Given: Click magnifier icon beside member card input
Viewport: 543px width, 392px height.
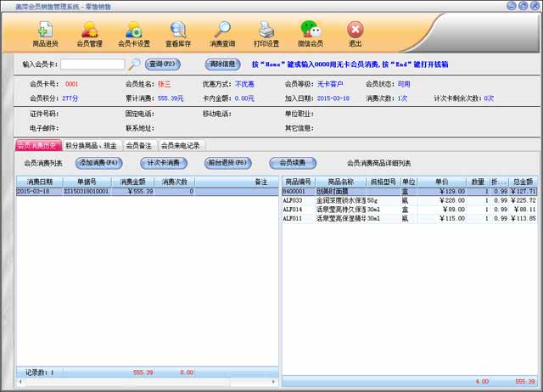Looking at the screenshot, I should (x=134, y=64).
